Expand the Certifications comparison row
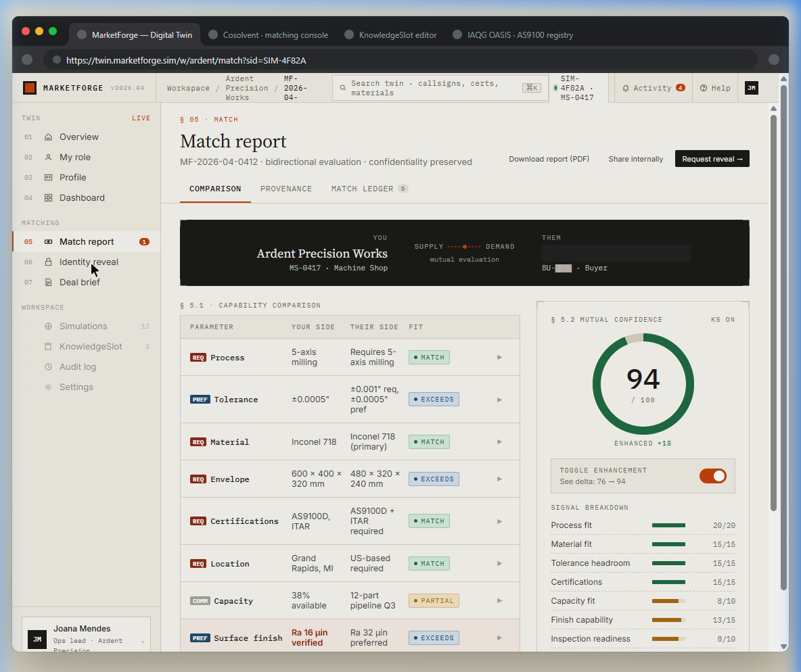This screenshot has height=672, width=801. pyautogui.click(x=499, y=521)
